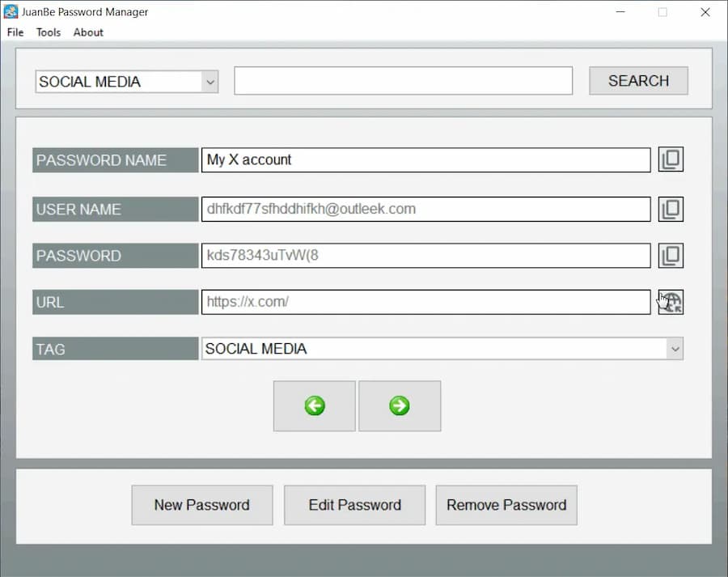728x577 pixels.
Task: Click the PASSWORD NAME label
Action: coord(115,160)
